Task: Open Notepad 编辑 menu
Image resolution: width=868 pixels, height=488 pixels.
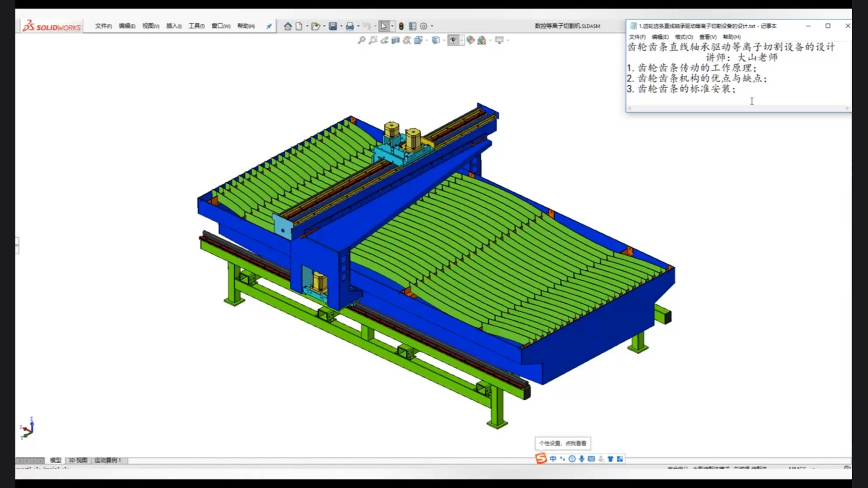Action: (x=660, y=37)
